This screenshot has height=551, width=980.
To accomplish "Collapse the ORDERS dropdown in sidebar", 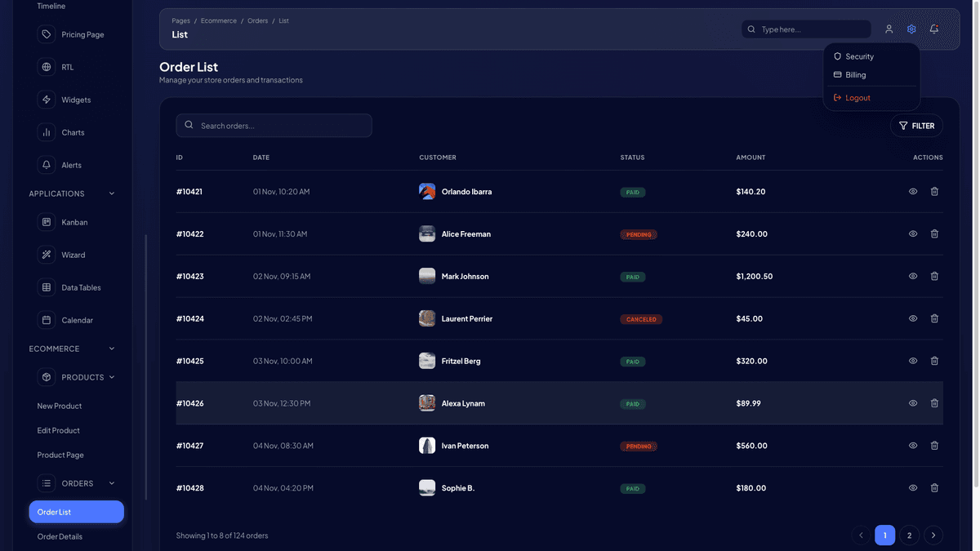I will pos(112,482).
